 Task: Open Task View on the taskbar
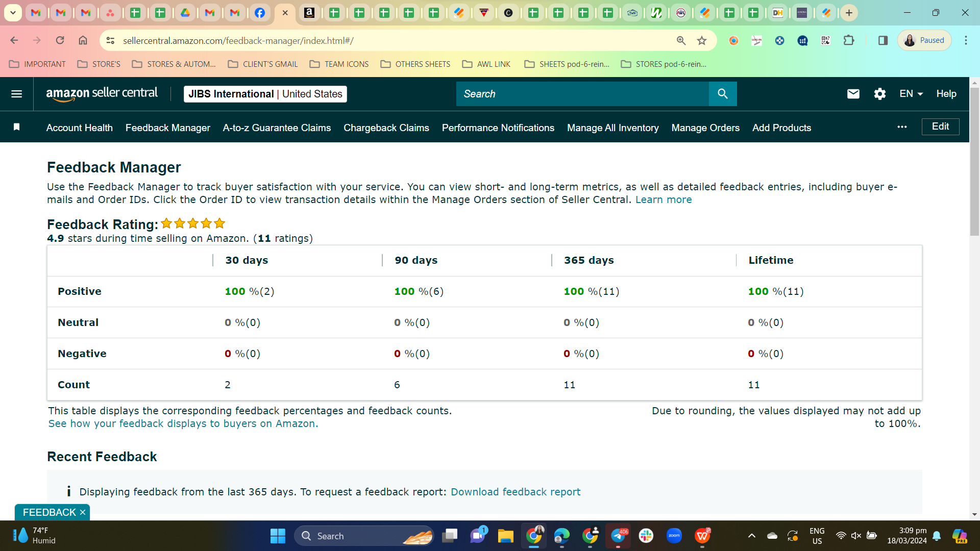point(450,536)
